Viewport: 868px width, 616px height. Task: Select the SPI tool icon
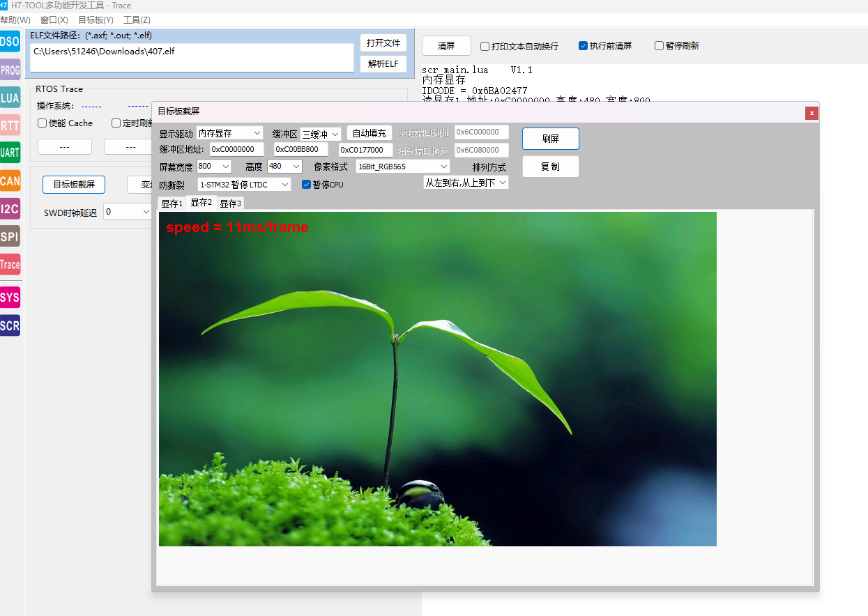10,236
